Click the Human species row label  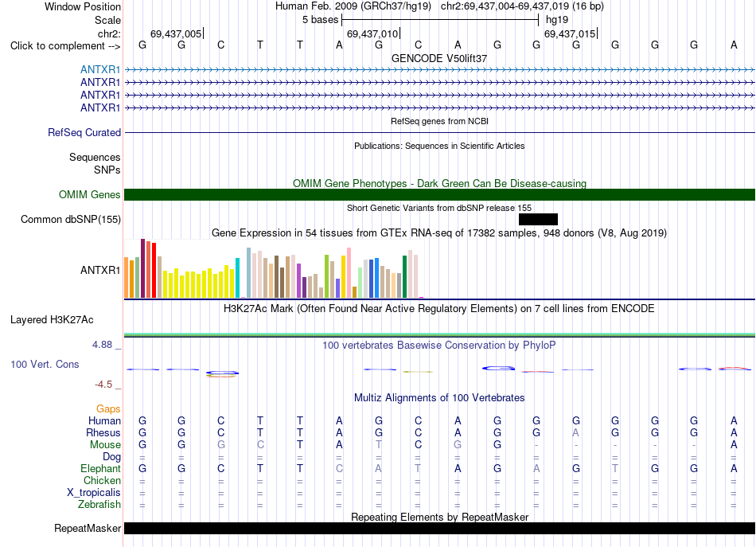104,421
